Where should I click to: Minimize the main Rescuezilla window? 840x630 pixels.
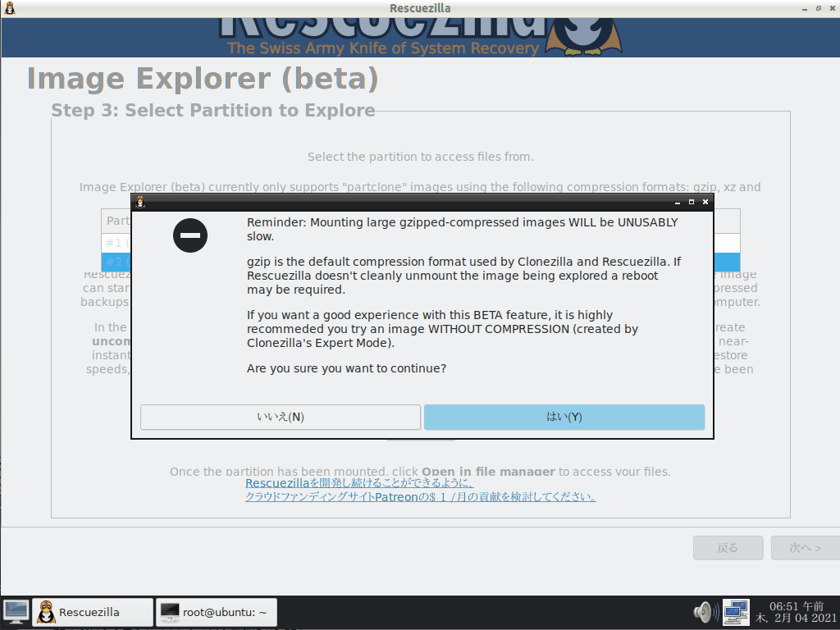805,8
